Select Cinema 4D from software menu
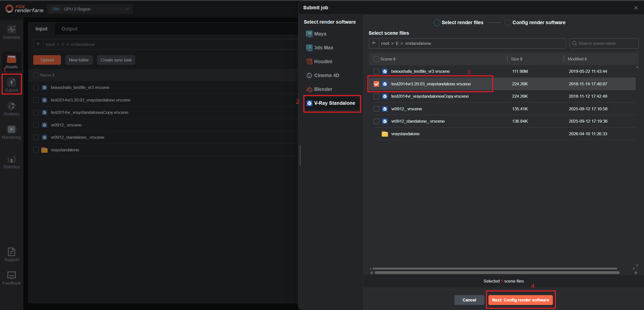 [326, 75]
